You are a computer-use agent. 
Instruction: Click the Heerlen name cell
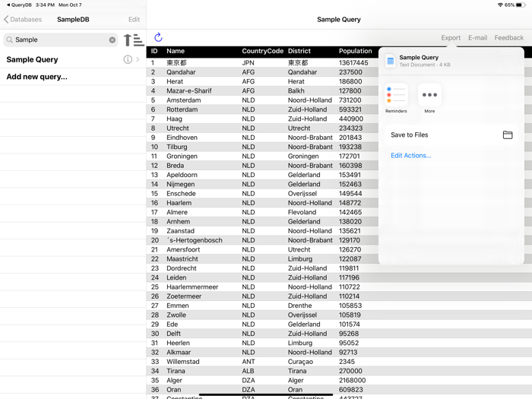[x=178, y=343]
